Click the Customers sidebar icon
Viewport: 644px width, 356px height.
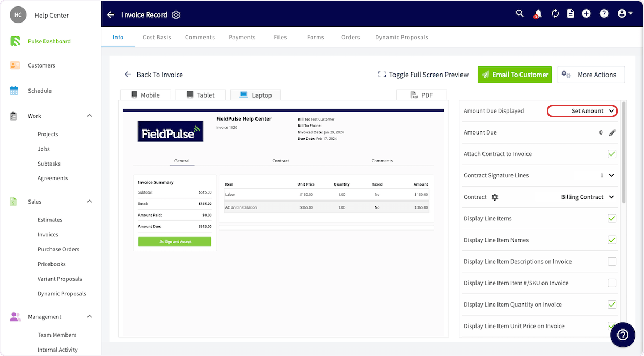coord(15,65)
